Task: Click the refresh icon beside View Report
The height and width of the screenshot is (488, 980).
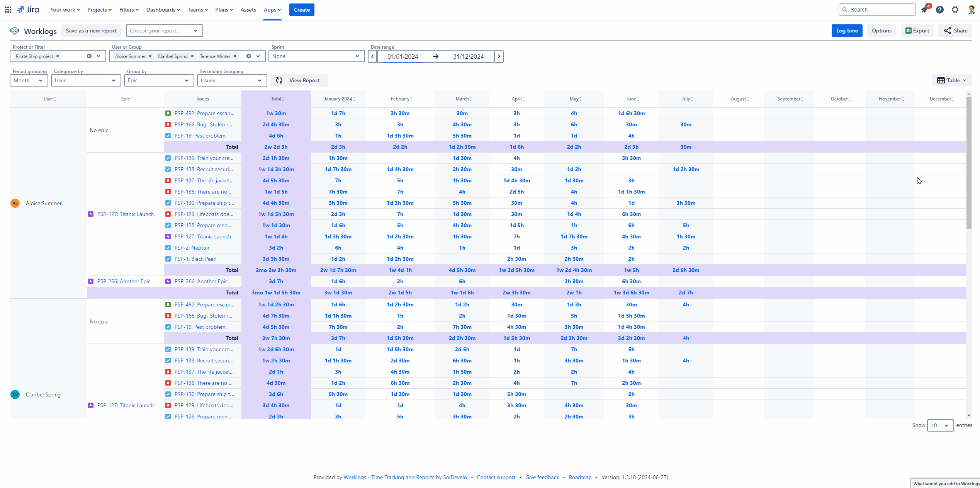Action: pyautogui.click(x=280, y=80)
